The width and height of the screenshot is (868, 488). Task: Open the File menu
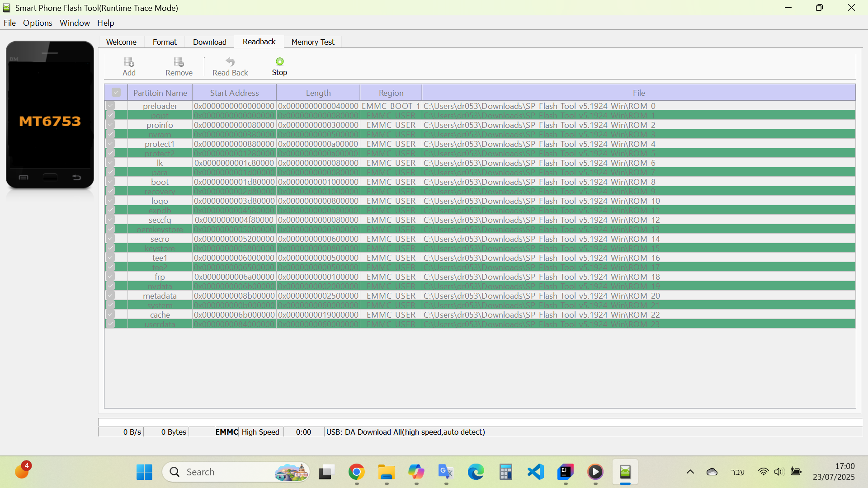(x=9, y=23)
